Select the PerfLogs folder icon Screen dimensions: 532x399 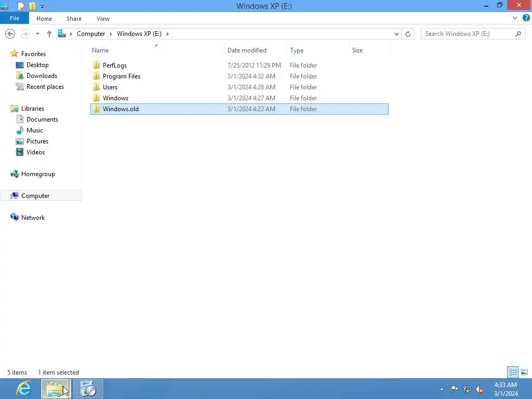click(96, 65)
